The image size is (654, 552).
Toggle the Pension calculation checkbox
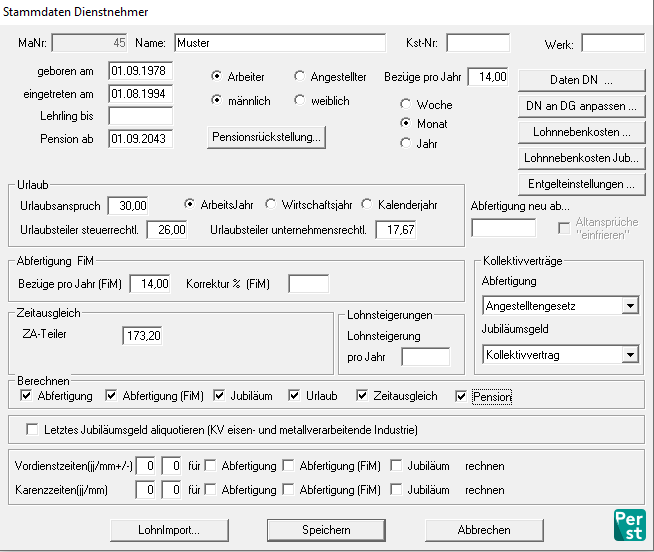pyautogui.click(x=461, y=396)
